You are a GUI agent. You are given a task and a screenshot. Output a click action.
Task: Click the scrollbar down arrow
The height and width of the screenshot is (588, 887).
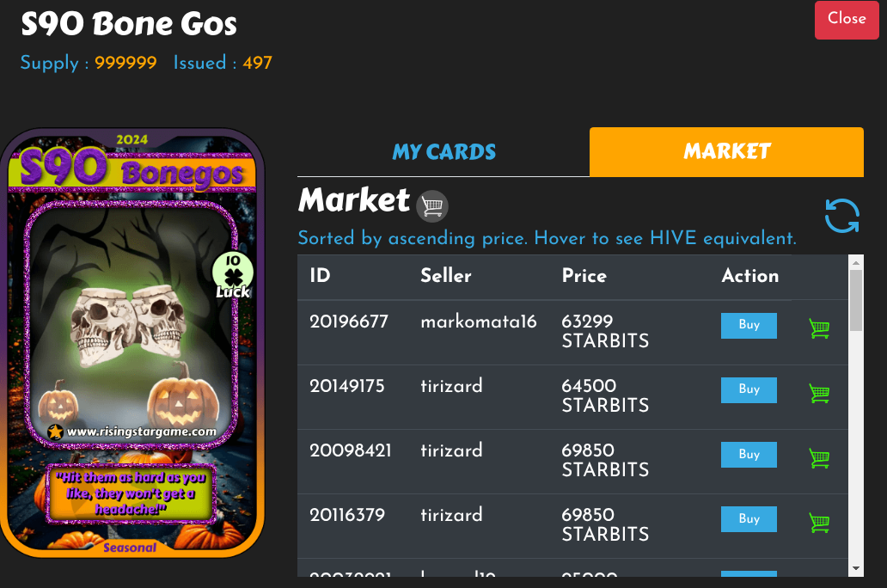click(x=856, y=568)
